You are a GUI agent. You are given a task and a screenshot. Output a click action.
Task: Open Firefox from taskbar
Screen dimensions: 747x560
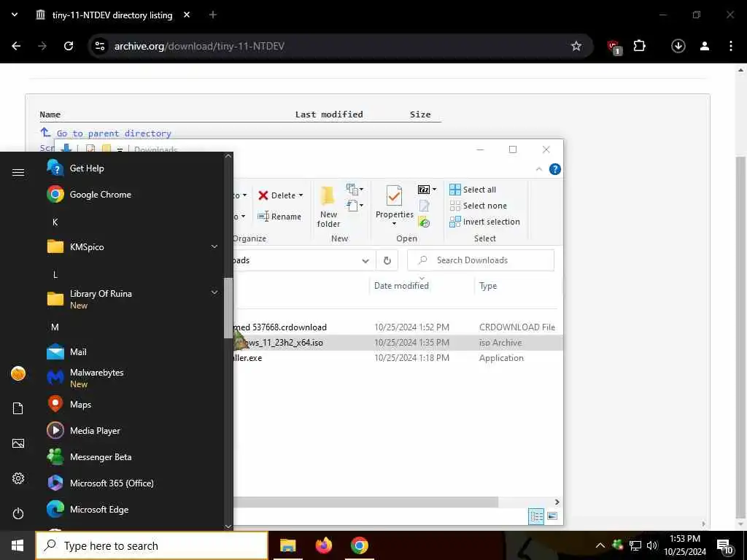point(323,545)
